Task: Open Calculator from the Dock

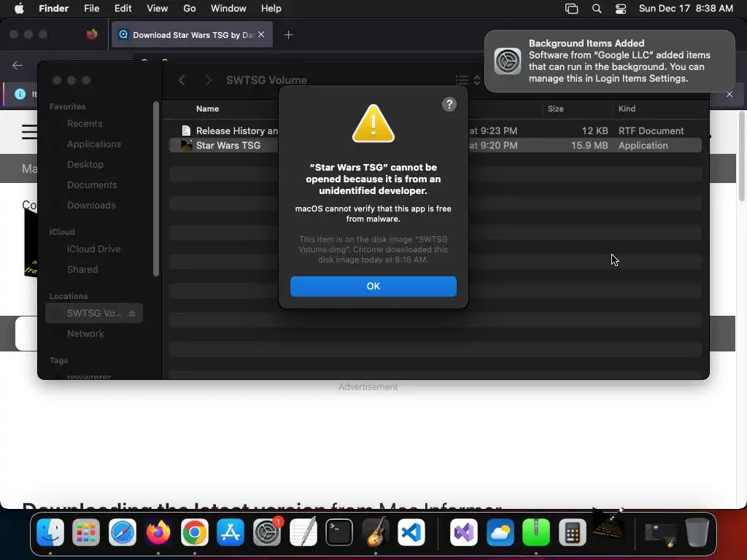Action: click(x=573, y=532)
